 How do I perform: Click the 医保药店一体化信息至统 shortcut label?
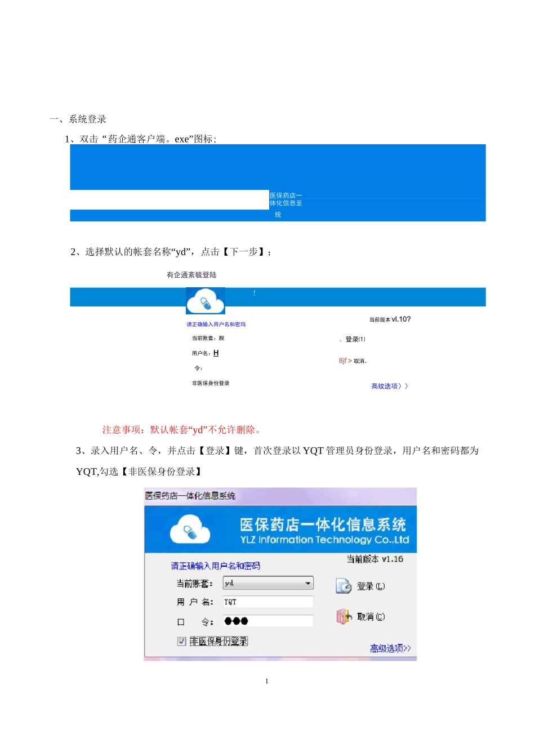pos(286,204)
